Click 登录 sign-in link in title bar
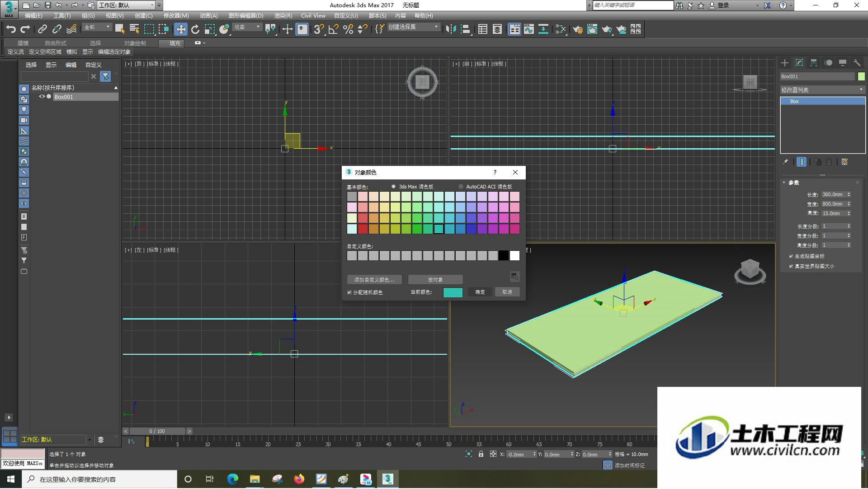This screenshot has height=489, width=868. (x=723, y=5)
